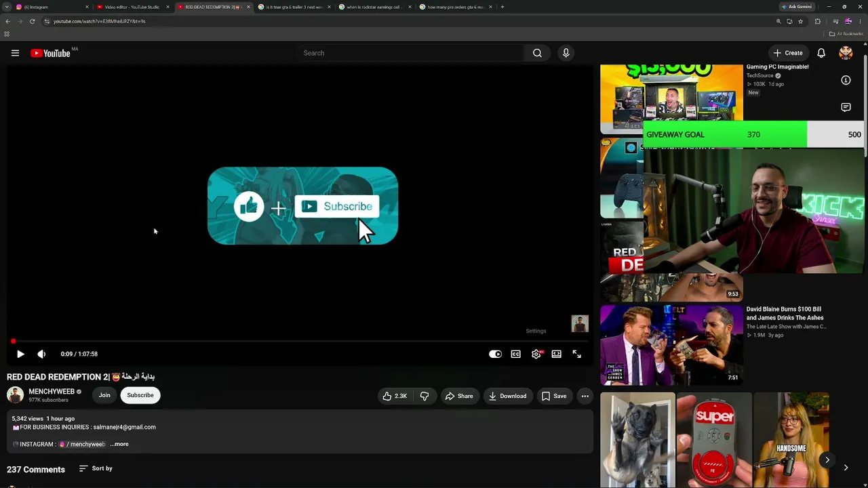Open a new browser tab
868x488 pixels.
pyautogui.click(x=502, y=7)
